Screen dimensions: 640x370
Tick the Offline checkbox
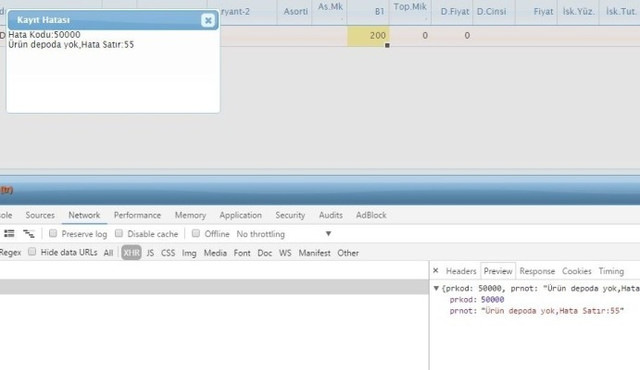tap(196, 233)
